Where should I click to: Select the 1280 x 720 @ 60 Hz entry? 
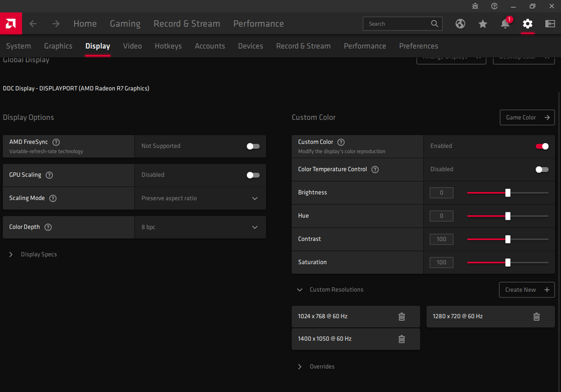490,317
